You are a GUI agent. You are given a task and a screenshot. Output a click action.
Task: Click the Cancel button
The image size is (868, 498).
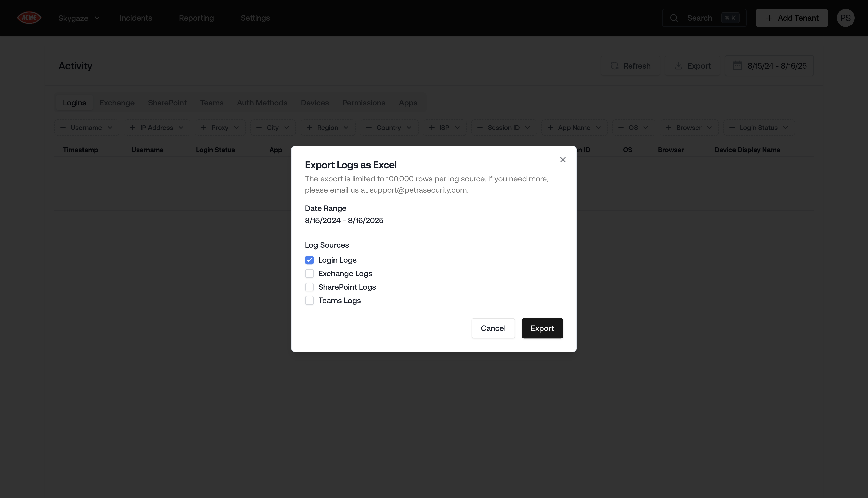(x=493, y=328)
